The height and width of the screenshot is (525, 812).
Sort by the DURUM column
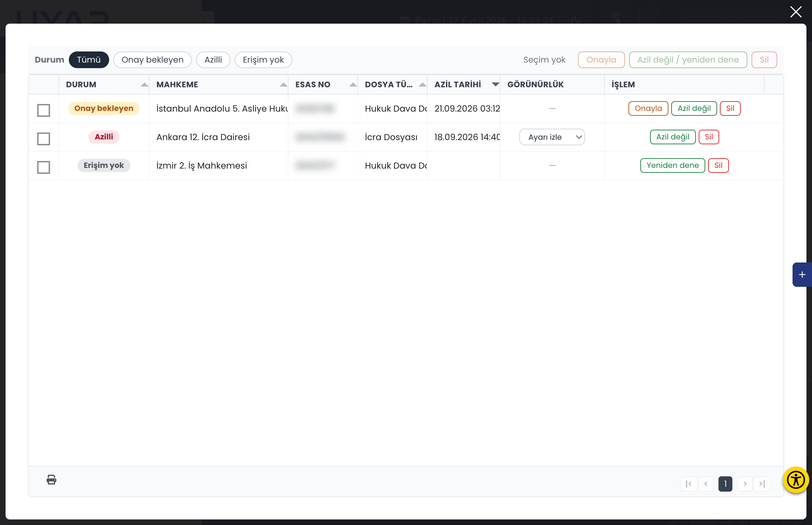pyautogui.click(x=104, y=84)
